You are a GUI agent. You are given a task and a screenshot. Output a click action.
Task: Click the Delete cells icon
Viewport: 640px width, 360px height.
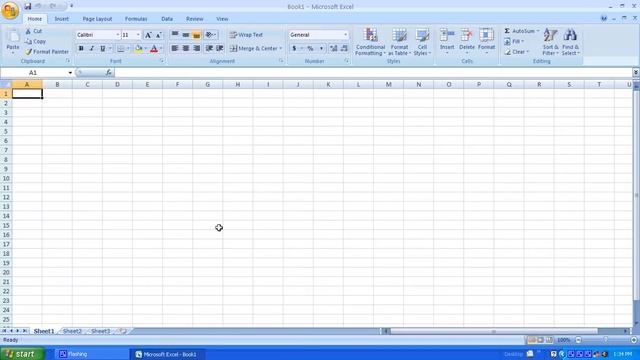coord(467,36)
